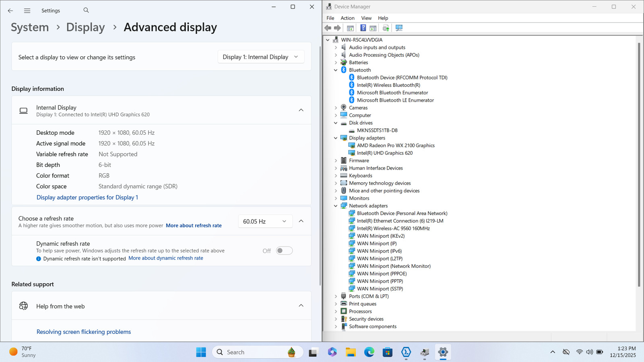Click the weather widget showing 70°F Sunny
Screen dimensions: 644x362
click(x=23, y=352)
